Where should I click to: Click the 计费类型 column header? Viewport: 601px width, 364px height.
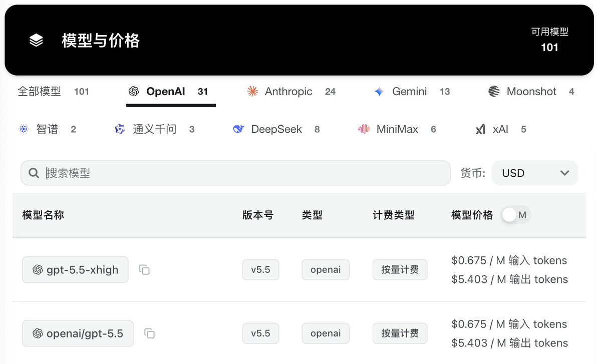pos(394,215)
